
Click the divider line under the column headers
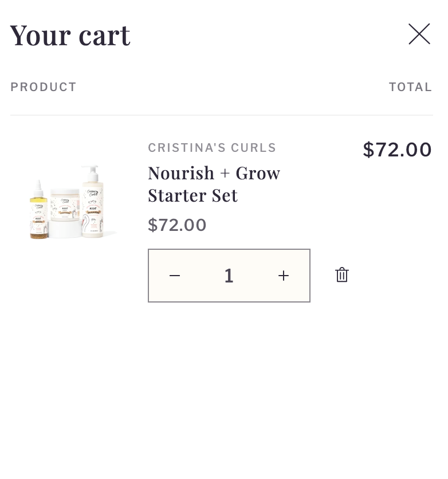(221, 115)
